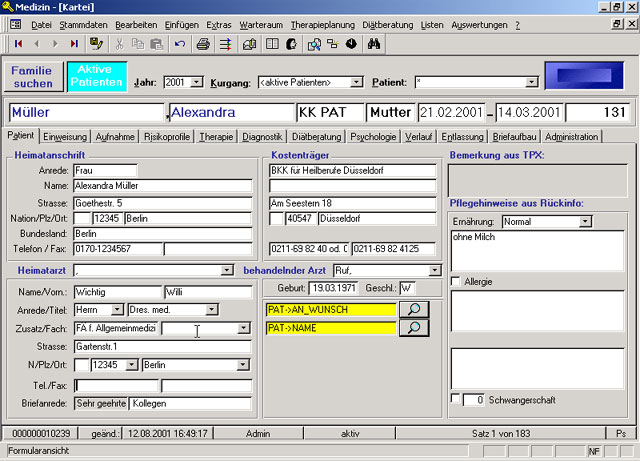The image size is (640, 461).
Task: Click the Telefon field 0170-1234567
Action: pyautogui.click(x=118, y=249)
